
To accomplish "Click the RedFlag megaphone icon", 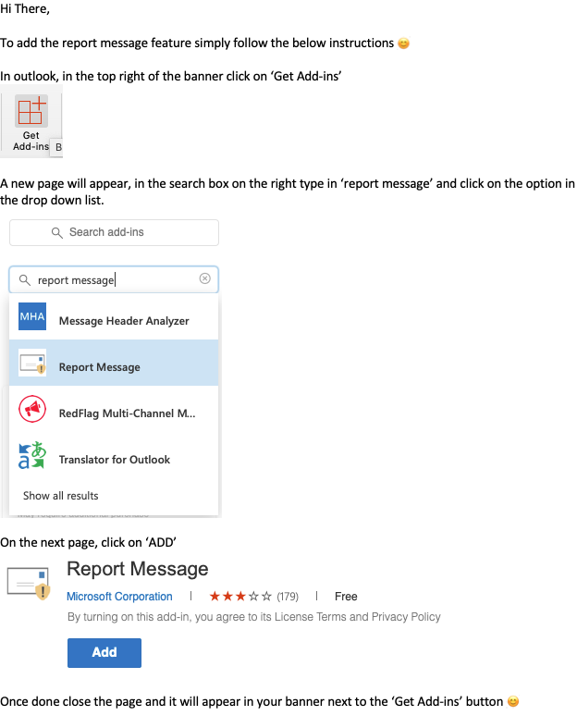I will pos(32,409).
